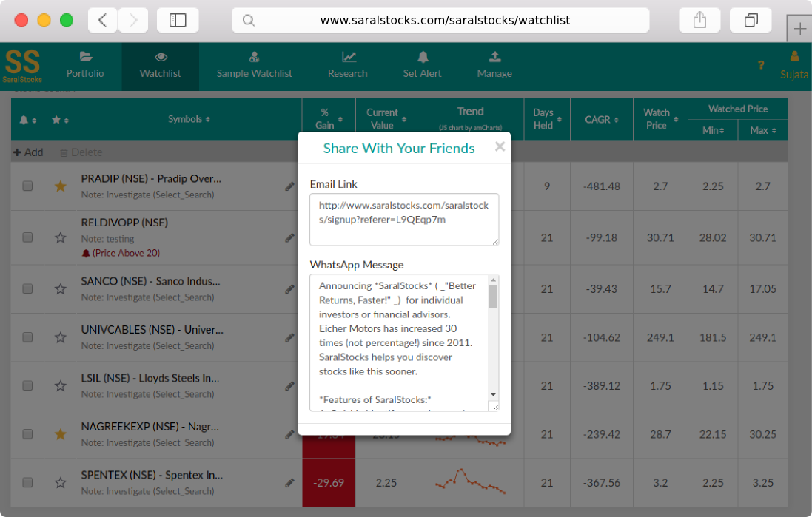Unstar the PRADIP stock
This screenshot has height=517, width=812.
pos(61,186)
